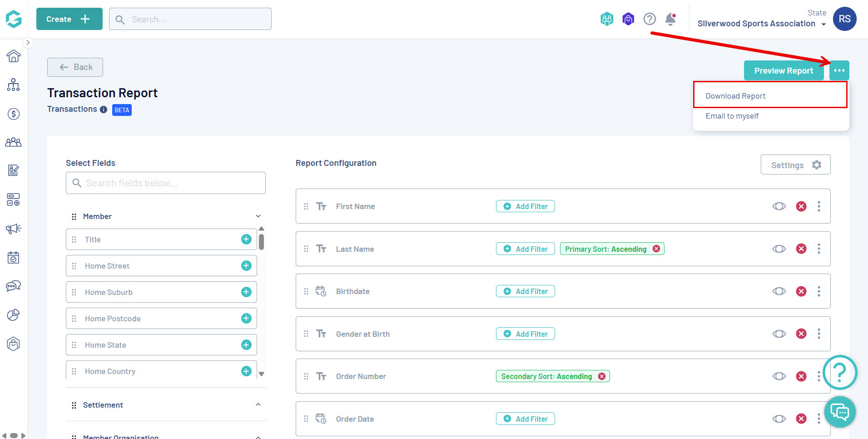This screenshot has width=868, height=439.
Task: Toggle visibility eye for First Name
Action: tap(779, 206)
